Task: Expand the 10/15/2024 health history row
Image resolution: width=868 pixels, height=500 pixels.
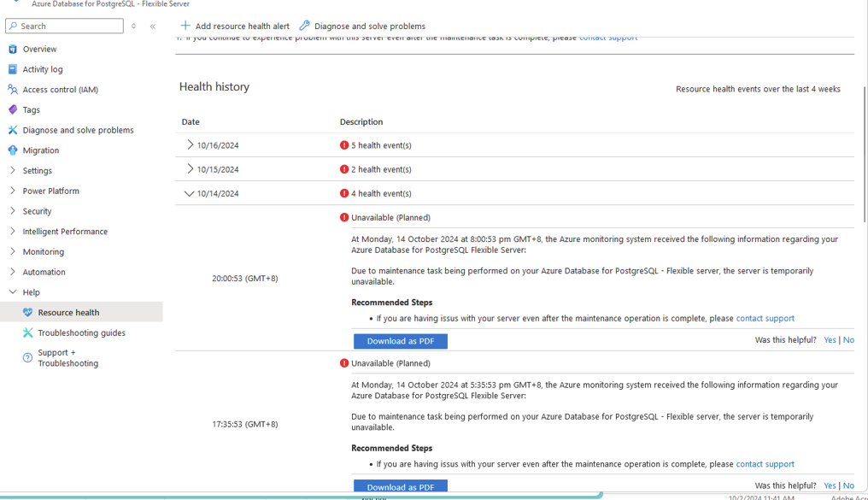Action: [x=190, y=169]
